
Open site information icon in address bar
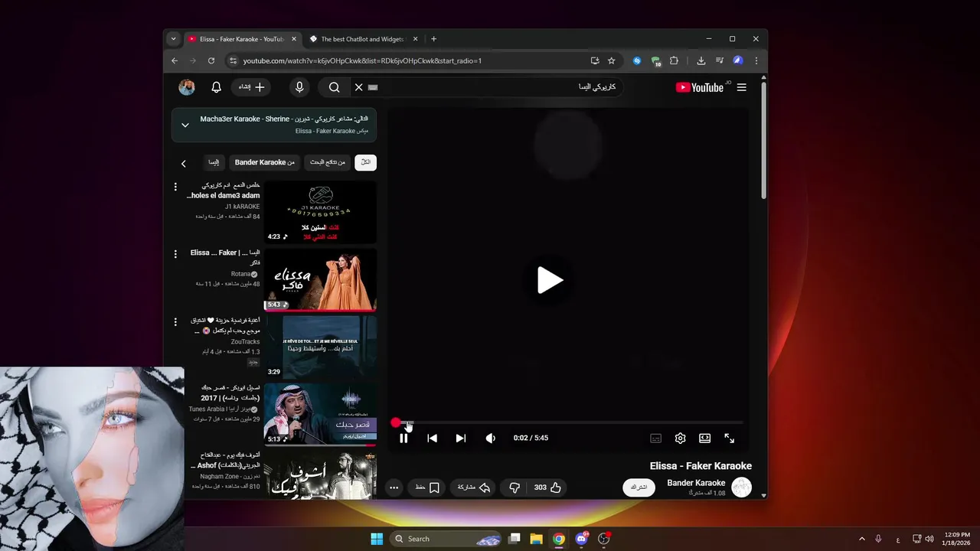click(x=234, y=60)
